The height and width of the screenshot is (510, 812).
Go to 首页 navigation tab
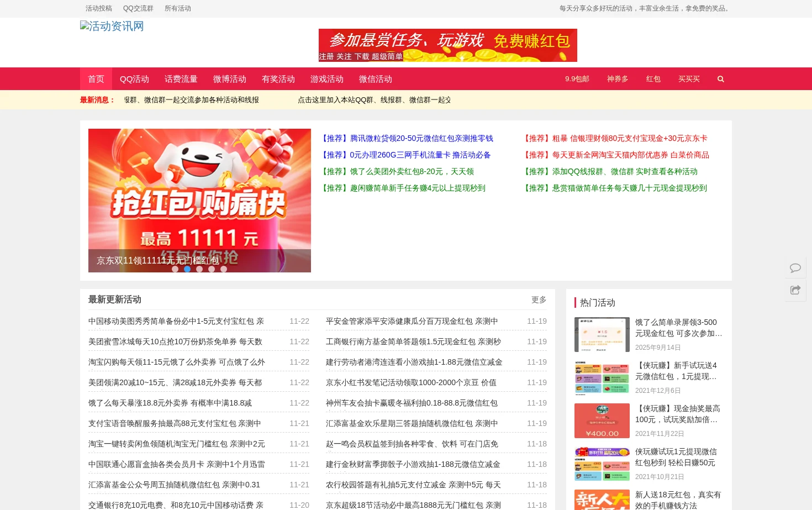coord(96,79)
